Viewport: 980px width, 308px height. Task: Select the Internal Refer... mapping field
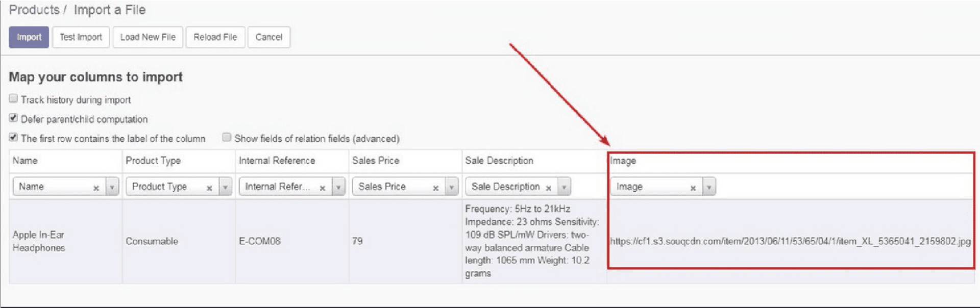[x=292, y=187]
